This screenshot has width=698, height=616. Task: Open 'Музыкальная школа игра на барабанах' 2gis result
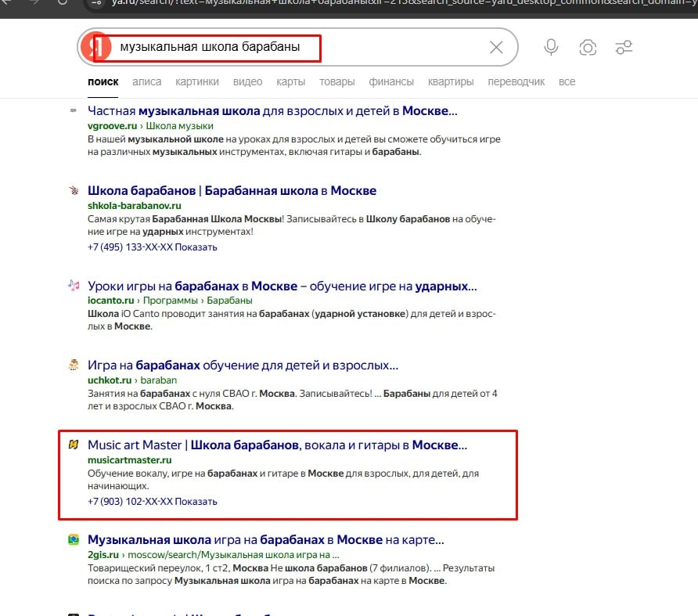pyautogui.click(x=266, y=540)
